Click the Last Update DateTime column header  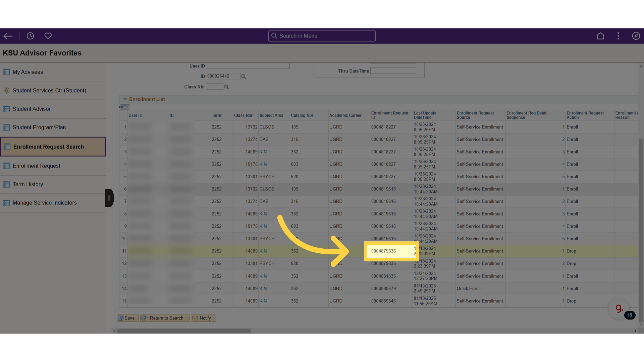pyautogui.click(x=425, y=115)
